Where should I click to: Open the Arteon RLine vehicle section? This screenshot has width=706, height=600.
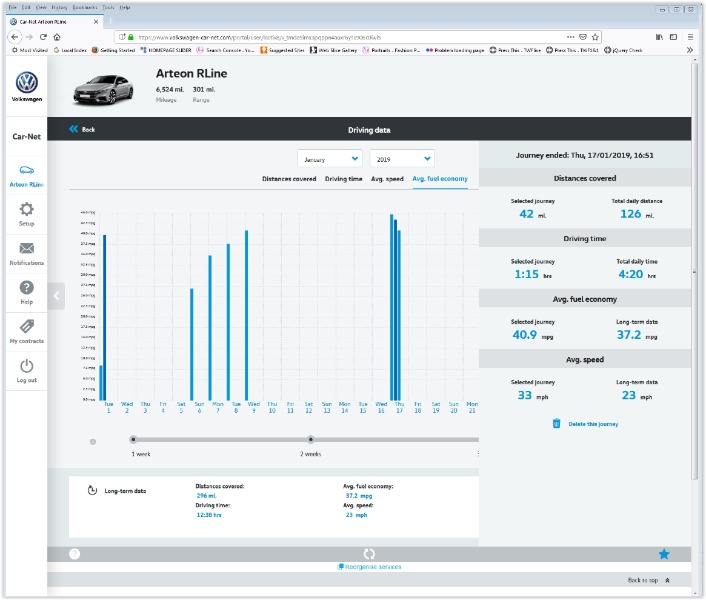(x=27, y=174)
